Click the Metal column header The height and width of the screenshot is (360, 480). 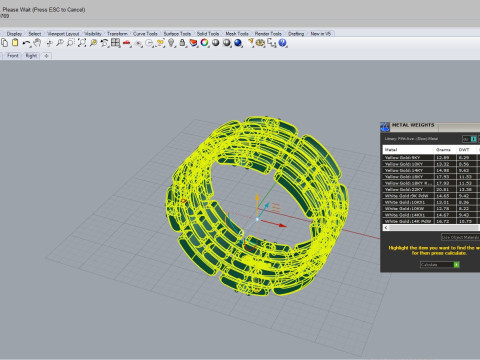point(408,149)
